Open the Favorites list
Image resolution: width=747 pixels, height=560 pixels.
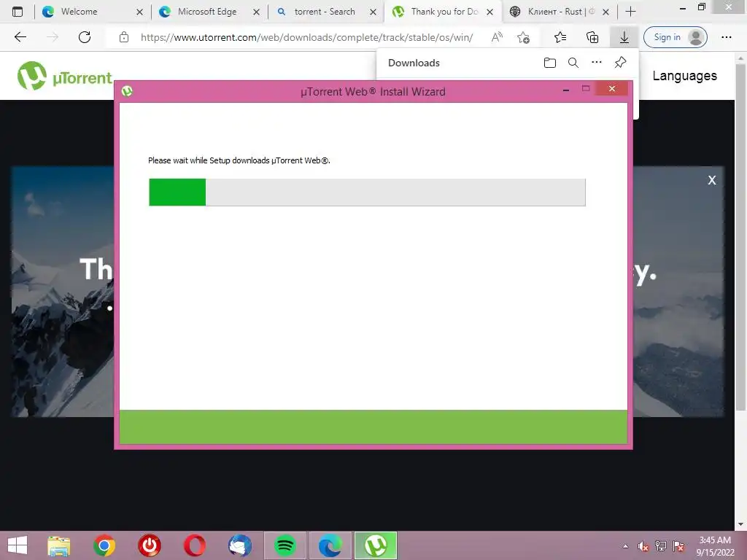coord(560,37)
